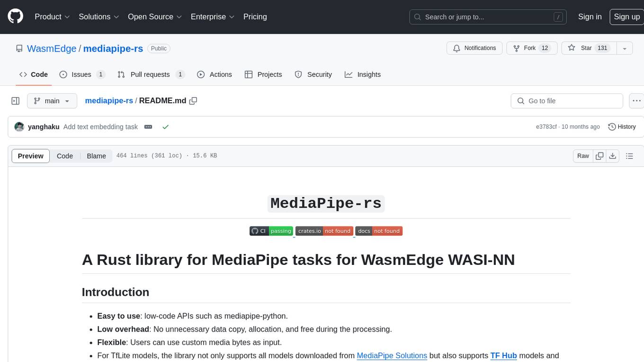This screenshot has height=362, width=644.
Task: Open the more file actions menu
Action: click(636, 101)
